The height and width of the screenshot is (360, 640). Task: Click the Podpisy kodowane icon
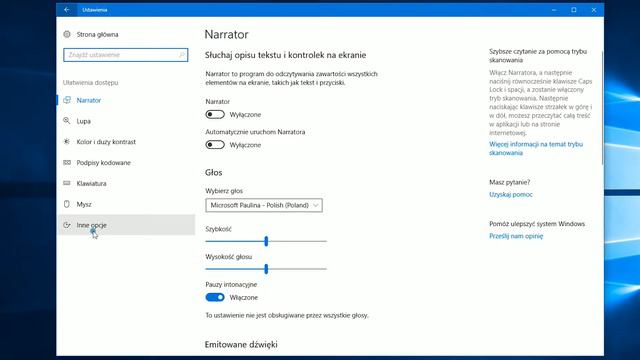coord(67,162)
